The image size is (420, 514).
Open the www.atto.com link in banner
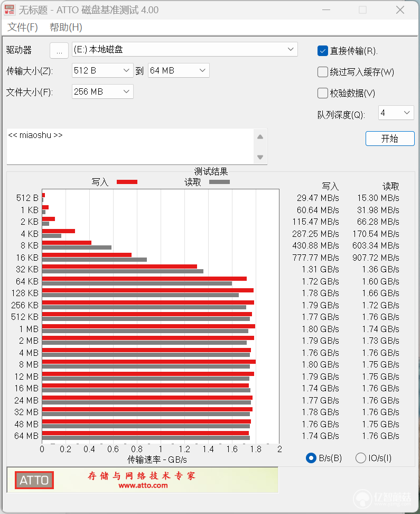143,485
